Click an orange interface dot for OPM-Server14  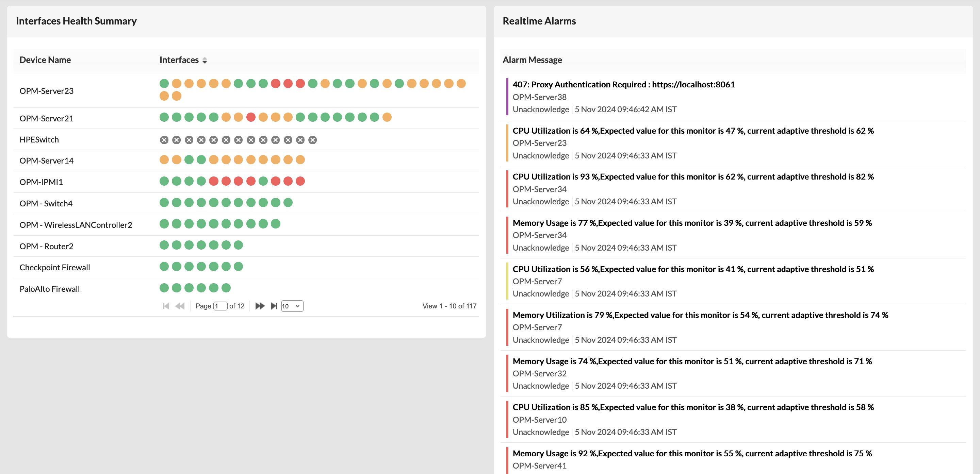coord(164,160)
